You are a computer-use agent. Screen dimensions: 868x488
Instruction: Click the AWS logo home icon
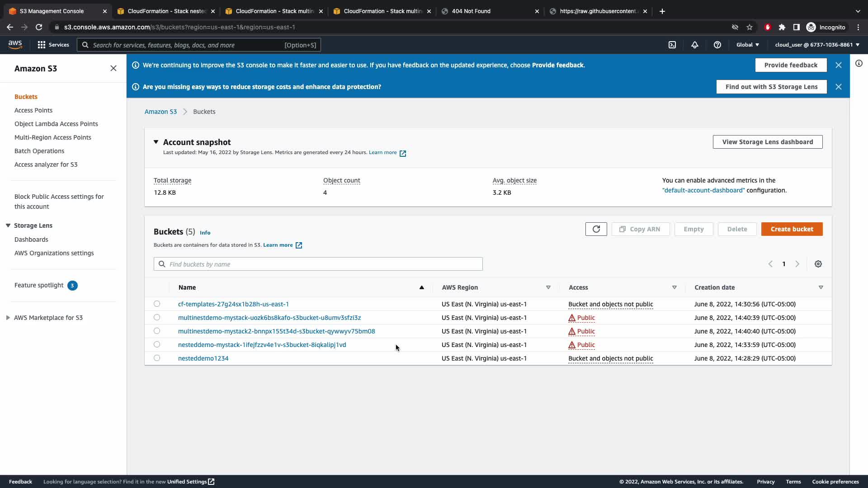point(15,44)
